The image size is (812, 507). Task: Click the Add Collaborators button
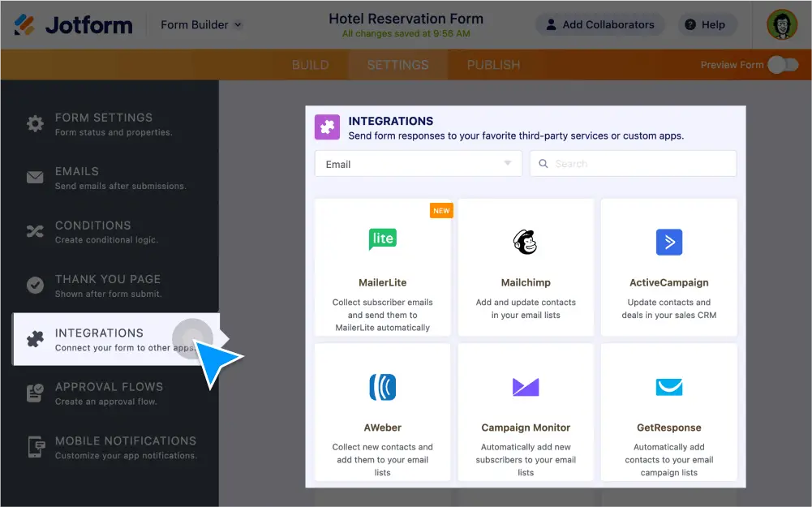point(599,24)
